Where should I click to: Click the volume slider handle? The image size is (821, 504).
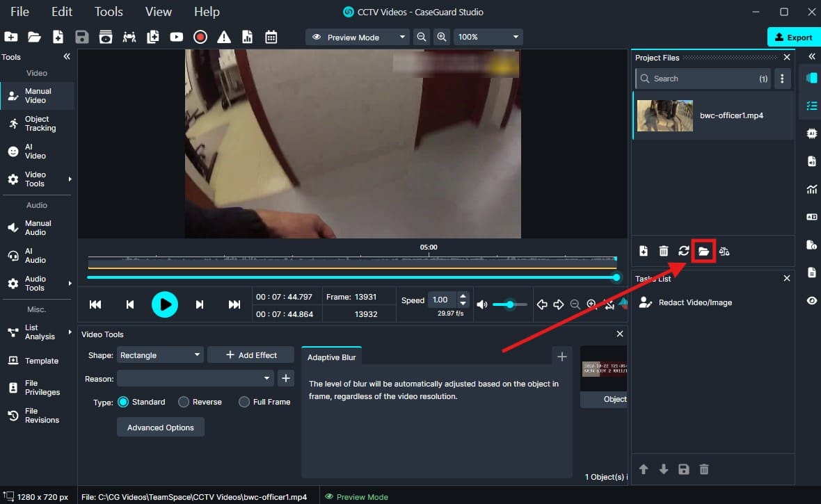[511, 304]
